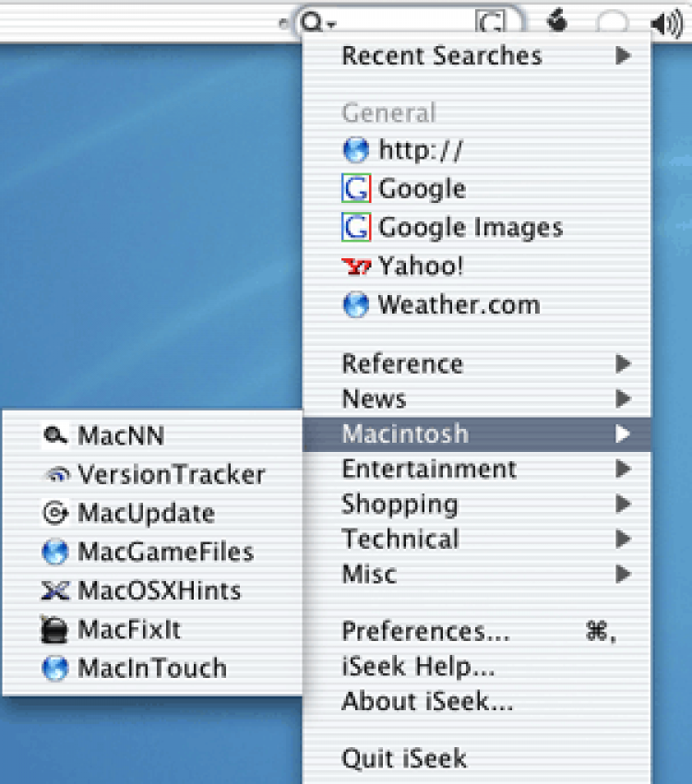Open the Entertainment category
The image size is (692, 784).
[x=477, y=469]
